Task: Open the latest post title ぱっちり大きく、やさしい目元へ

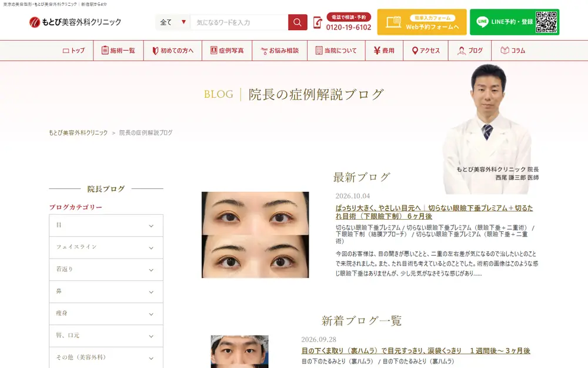Action: pos(434,212)
